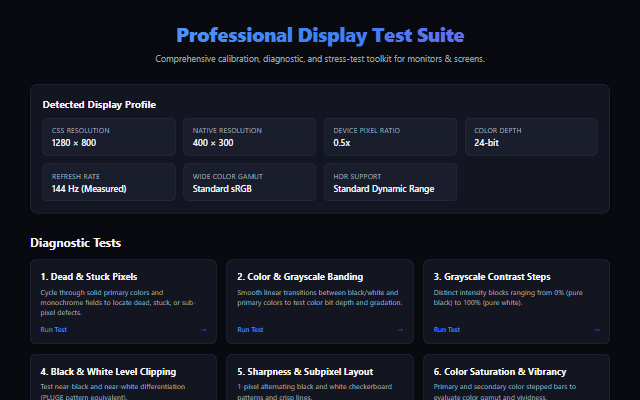The image size is (640, 400).
Task: Click the Professional Display Test Suite heading
Action: tap(320, 35)
